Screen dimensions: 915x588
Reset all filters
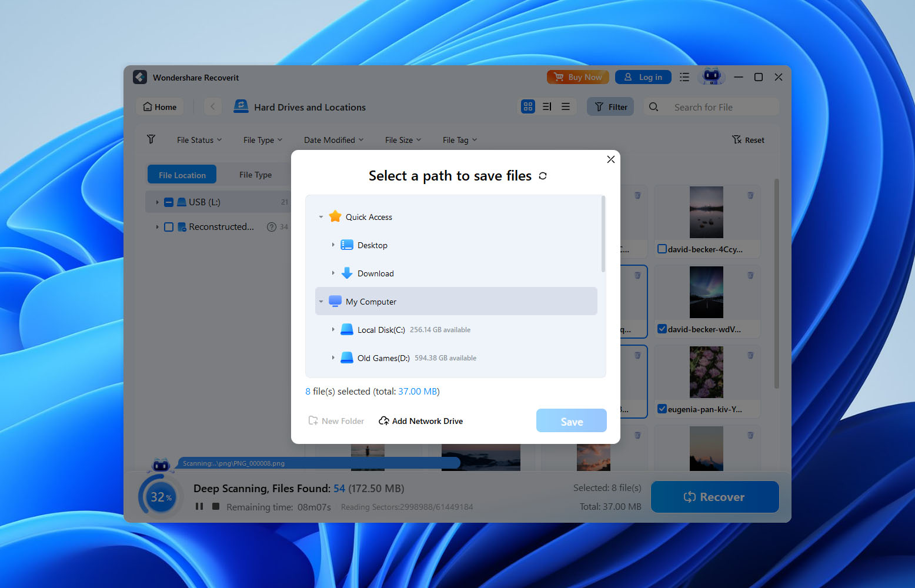pos(748,140)
